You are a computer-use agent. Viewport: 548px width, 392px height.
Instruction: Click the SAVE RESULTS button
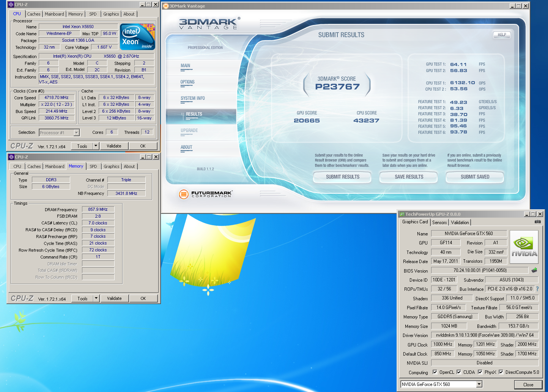[x=409, y=177]
